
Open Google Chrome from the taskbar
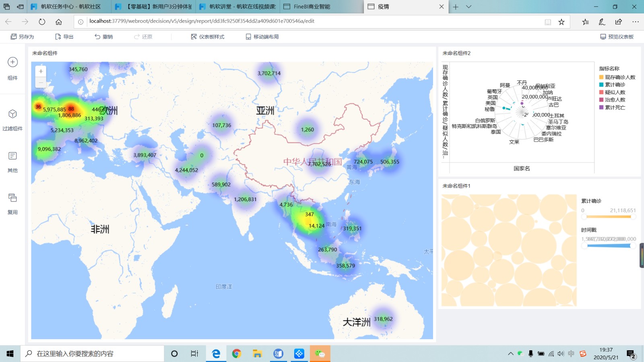237,354
